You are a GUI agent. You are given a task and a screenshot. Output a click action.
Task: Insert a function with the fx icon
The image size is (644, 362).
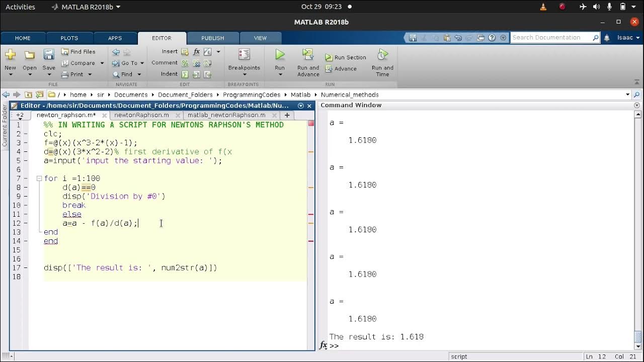click(196, 52)
